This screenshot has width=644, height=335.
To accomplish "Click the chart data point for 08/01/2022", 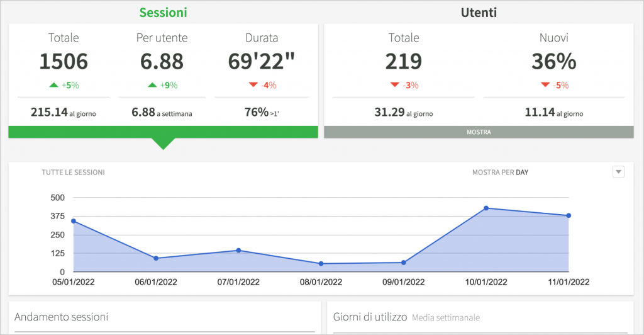I will pos(321,264).
